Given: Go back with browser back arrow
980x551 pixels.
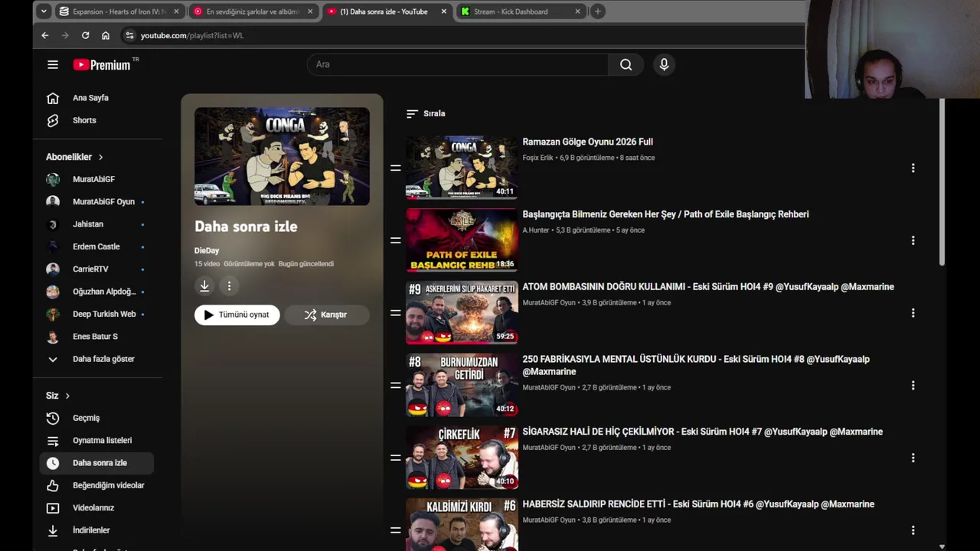Looking at the screenshot, I should pos(45,35).
